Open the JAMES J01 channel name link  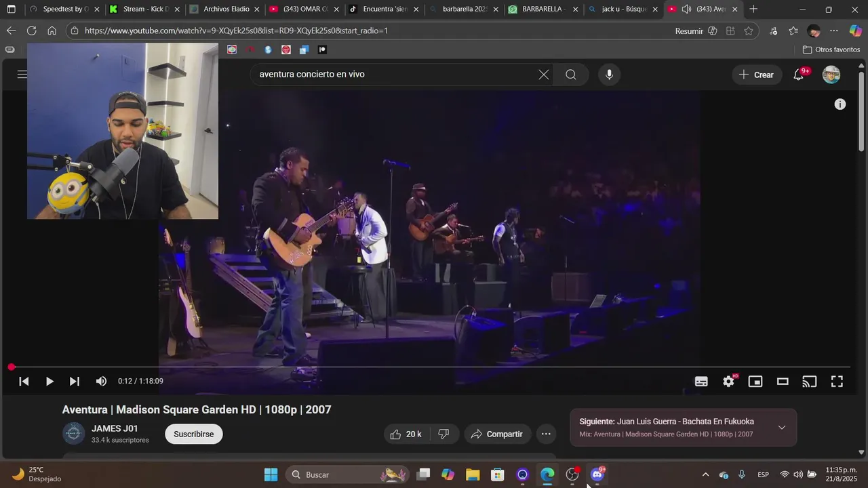115,428
